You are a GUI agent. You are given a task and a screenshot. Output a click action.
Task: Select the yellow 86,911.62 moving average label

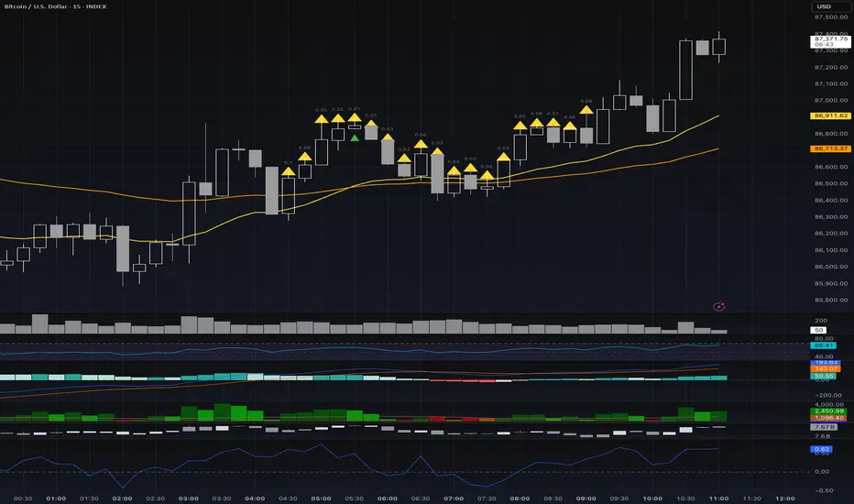830,115
